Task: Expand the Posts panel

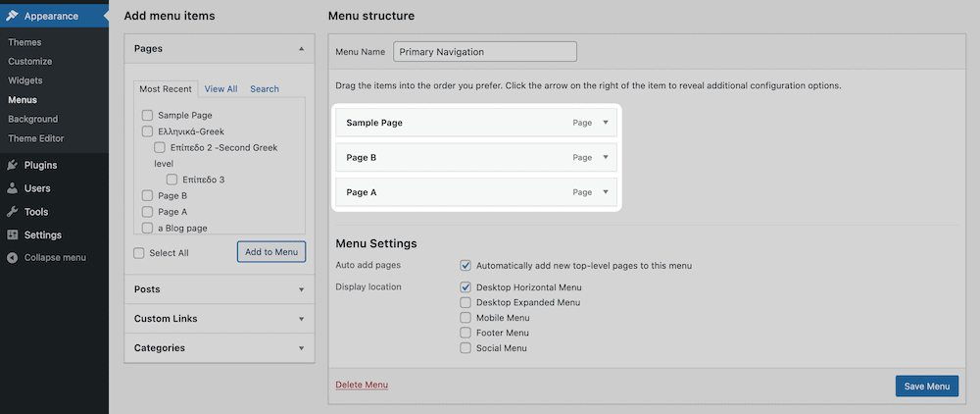Action: tap(301, 289)
